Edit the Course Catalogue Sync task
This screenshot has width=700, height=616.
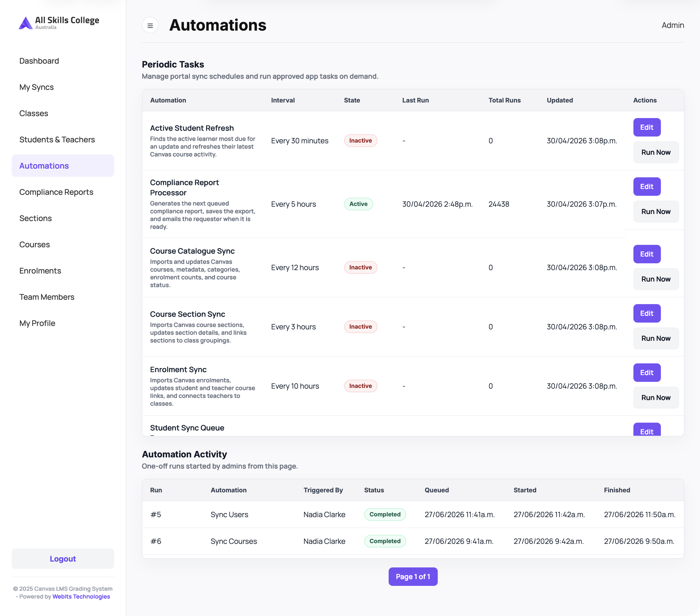(x=647, y=254)
